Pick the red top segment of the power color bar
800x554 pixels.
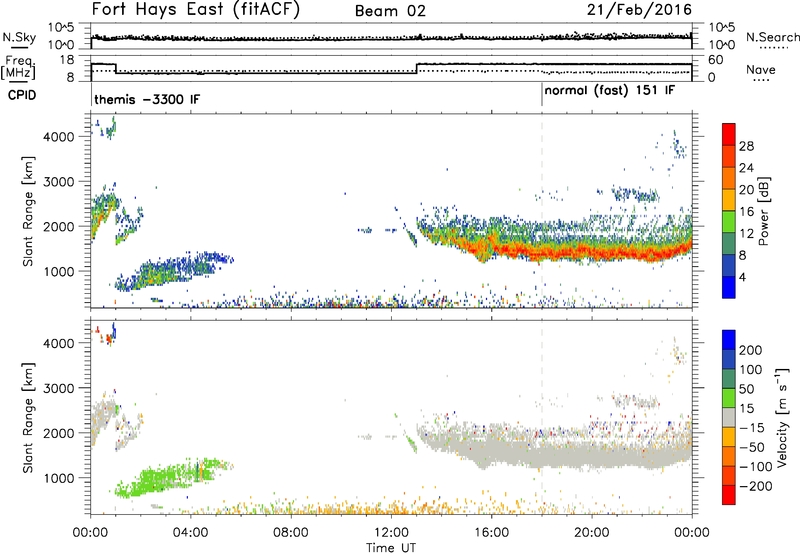(729, 134)
